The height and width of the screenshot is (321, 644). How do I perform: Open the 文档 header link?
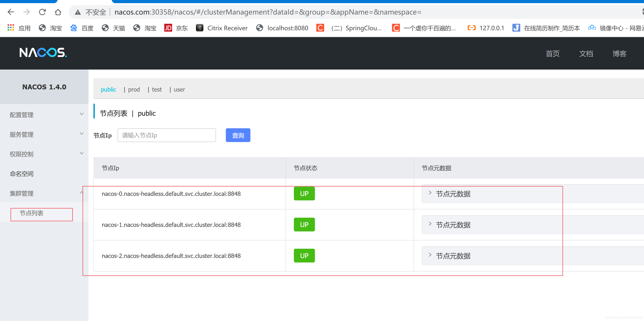[586, 54]
